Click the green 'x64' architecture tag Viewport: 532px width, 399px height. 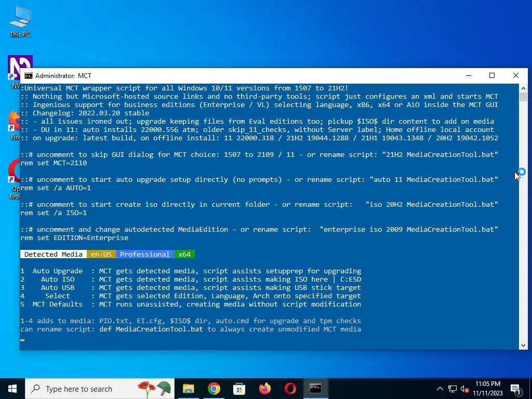point(184,254)
